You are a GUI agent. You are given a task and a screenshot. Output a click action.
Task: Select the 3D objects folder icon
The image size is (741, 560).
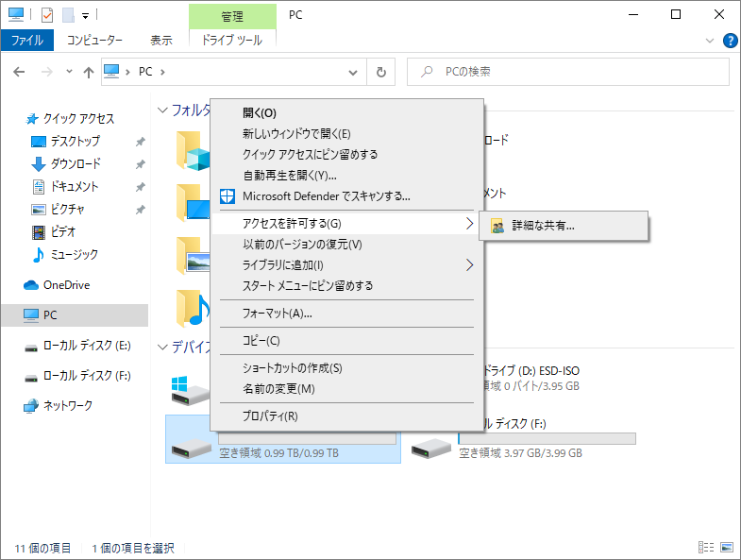pyautogui.click(x=193, y=151)
